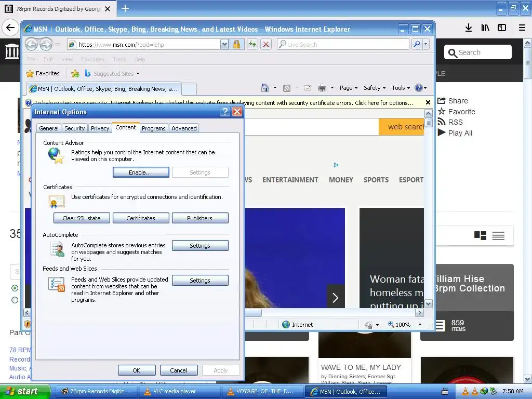Click Add to Favorites Bar star icon
The width and height of the screenshot is (532, 399).
coord(75,73)
